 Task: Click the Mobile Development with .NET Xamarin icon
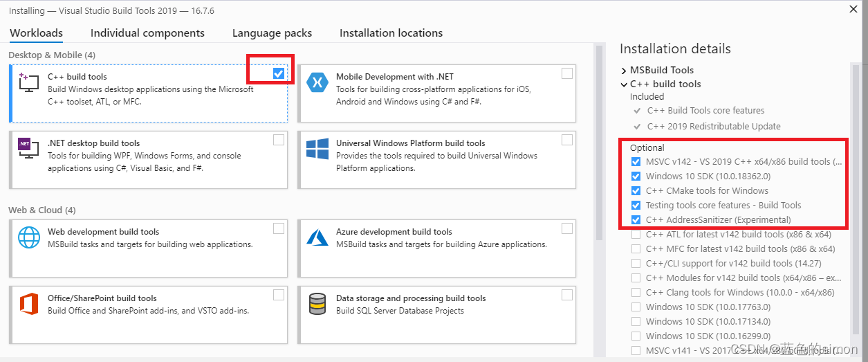(x=317, y=82)
